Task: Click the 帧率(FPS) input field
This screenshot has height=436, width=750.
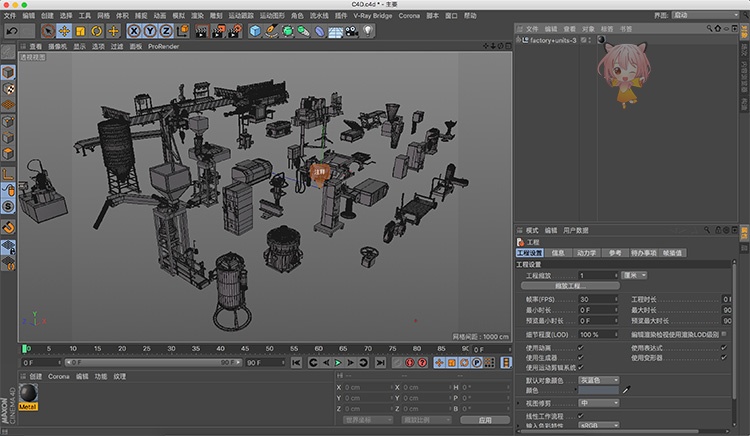Action: point(598,299)
